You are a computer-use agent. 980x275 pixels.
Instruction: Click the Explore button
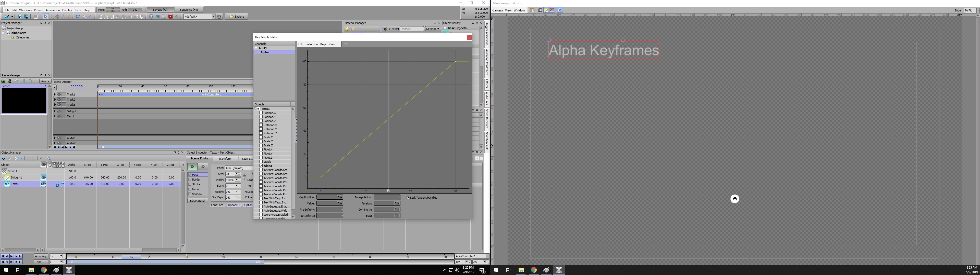coord(237,17)
